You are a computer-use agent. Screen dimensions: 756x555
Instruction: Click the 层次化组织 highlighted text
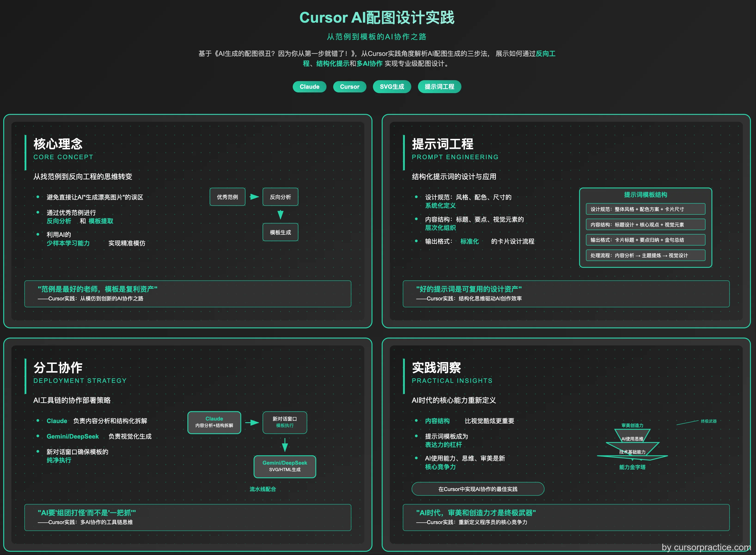tap(440, 227)
